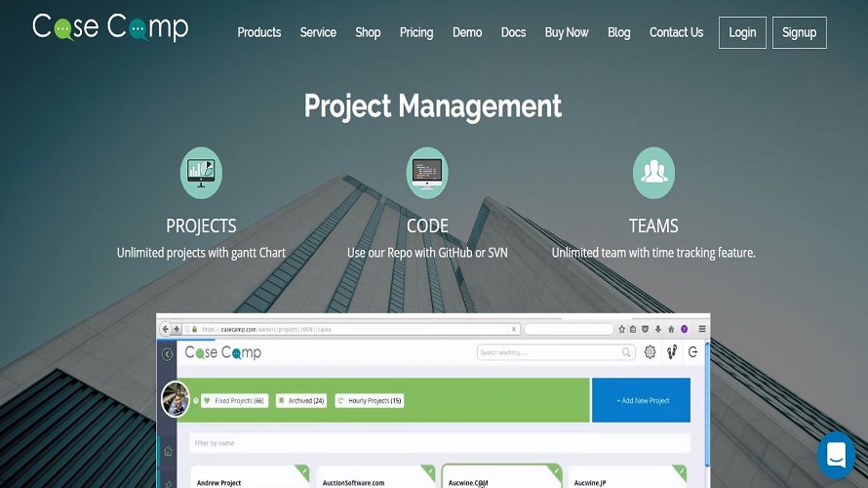Screen dimensions: 868x488
Task: Open the Demo nav link
Action: coord(467,32)
